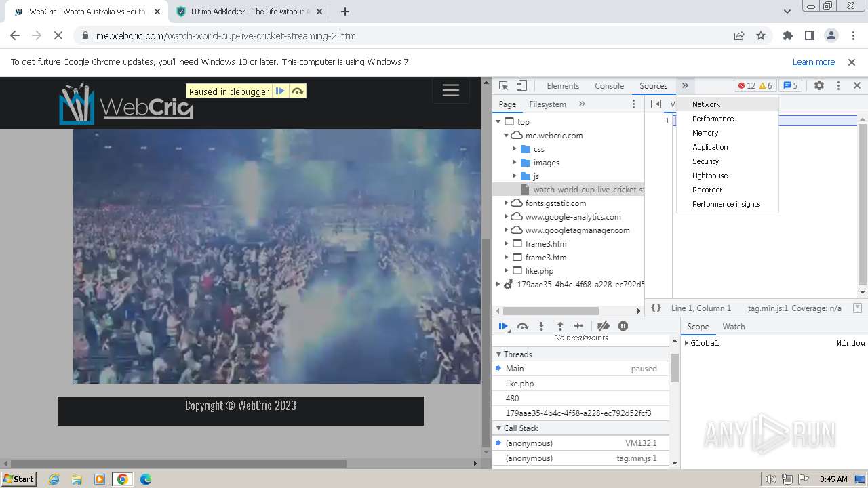Choose Performance insights from the menu
The image size is (868, 488).
[x=728, y=204]
